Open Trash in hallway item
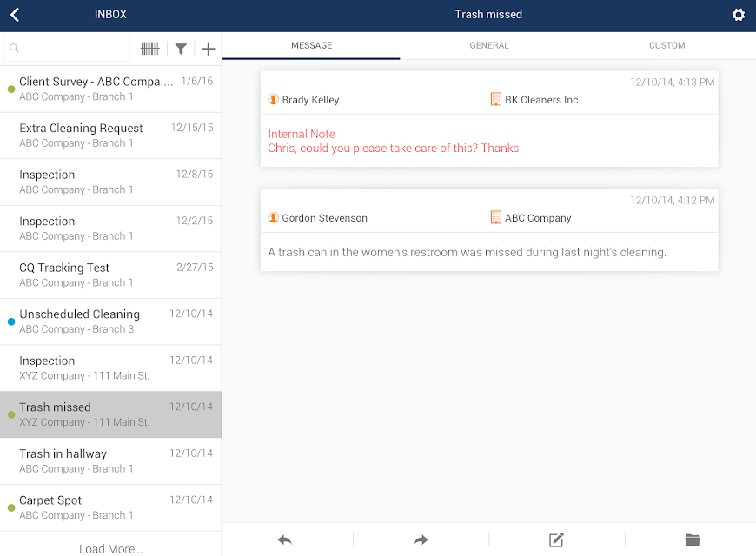 [x=111, y=461]
